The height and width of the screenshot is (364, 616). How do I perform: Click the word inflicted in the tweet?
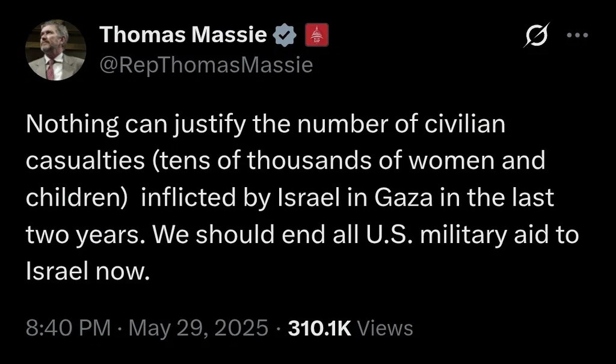pos(188,198)
